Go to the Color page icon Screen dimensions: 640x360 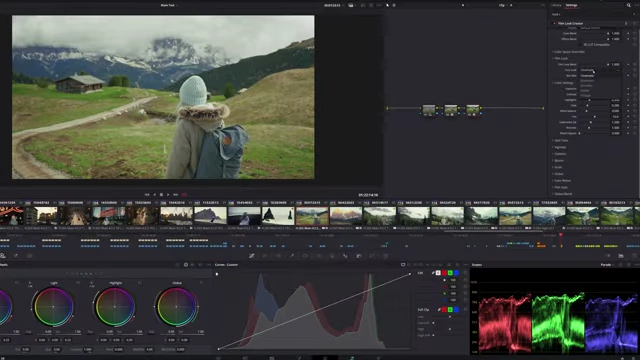pyautogui.click(x=325, y=358)
